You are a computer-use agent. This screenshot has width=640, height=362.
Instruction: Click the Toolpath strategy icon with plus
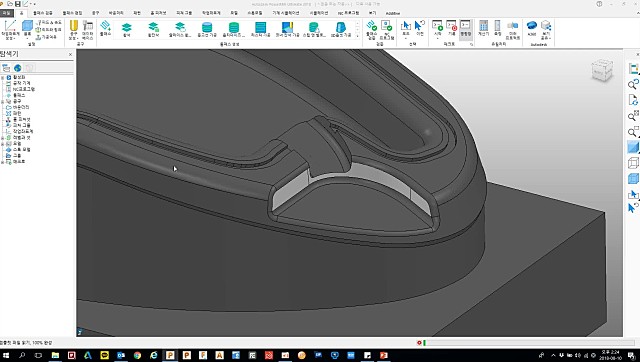(x=105, y=25)
